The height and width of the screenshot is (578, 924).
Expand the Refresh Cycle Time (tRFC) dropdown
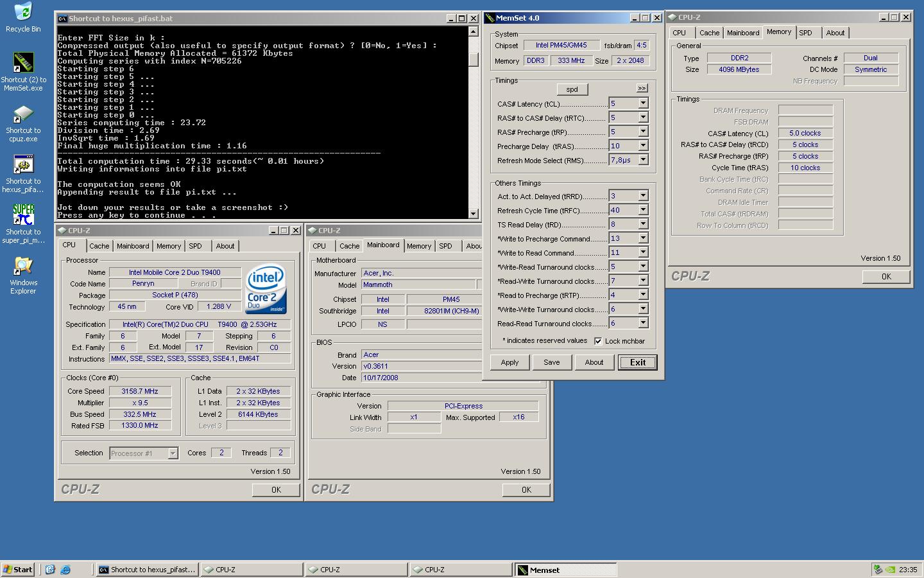pyautogui.click(x=642, y=210)
